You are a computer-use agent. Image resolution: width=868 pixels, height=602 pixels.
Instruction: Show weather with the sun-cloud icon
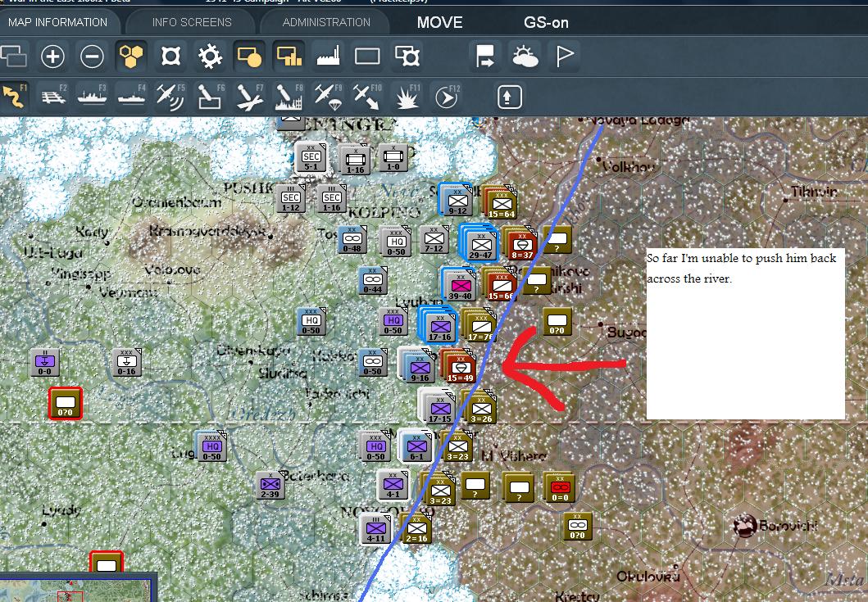click(x=525, y=56)
